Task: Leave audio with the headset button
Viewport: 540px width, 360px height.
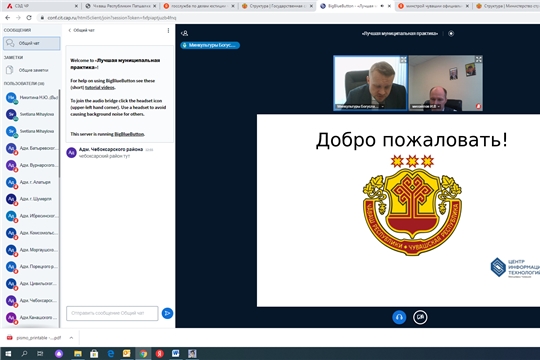Action: click(x=399, y=317)
